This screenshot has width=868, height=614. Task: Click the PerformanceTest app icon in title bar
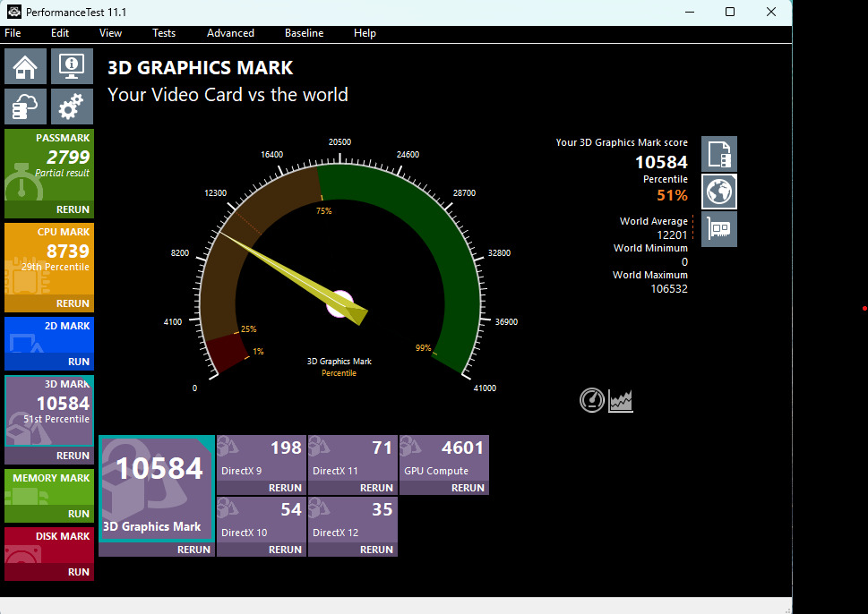coord(13,12)
